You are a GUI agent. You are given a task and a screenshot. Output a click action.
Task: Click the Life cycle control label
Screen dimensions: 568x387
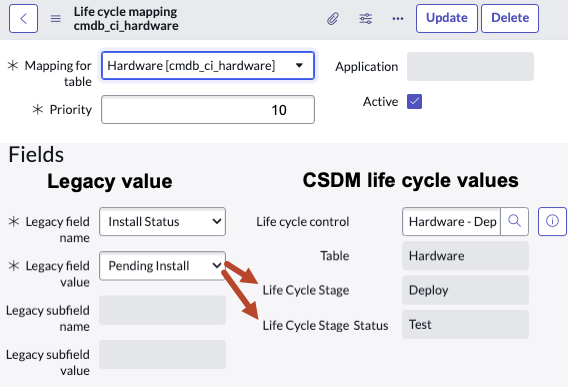tap(302, 221)
